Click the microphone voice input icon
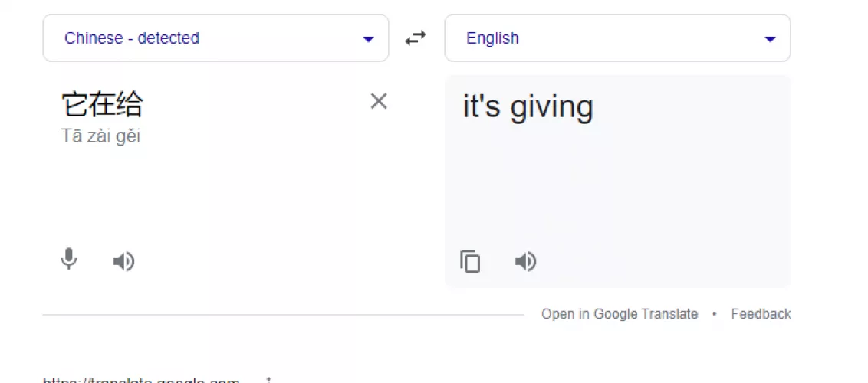868x383 pixels. [69, 260]
